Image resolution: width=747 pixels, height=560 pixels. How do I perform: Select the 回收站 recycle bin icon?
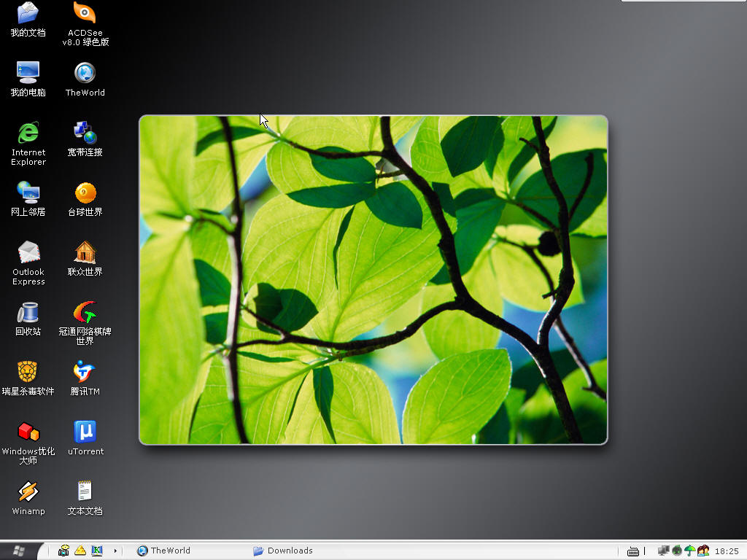[x=28, y=318]
